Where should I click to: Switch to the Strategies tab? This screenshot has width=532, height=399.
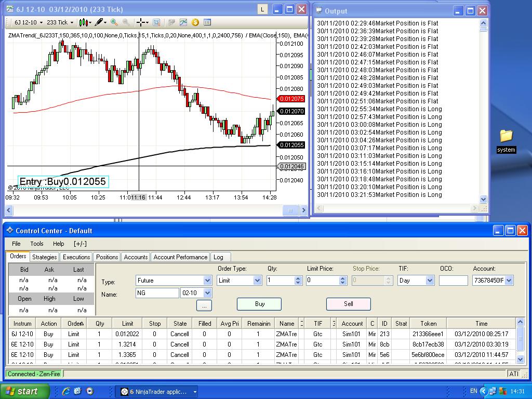44,257
